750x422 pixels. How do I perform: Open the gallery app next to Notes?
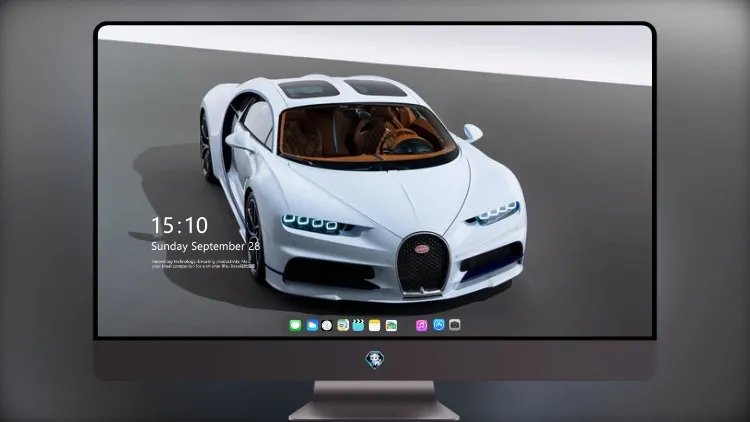click(391, 325)
